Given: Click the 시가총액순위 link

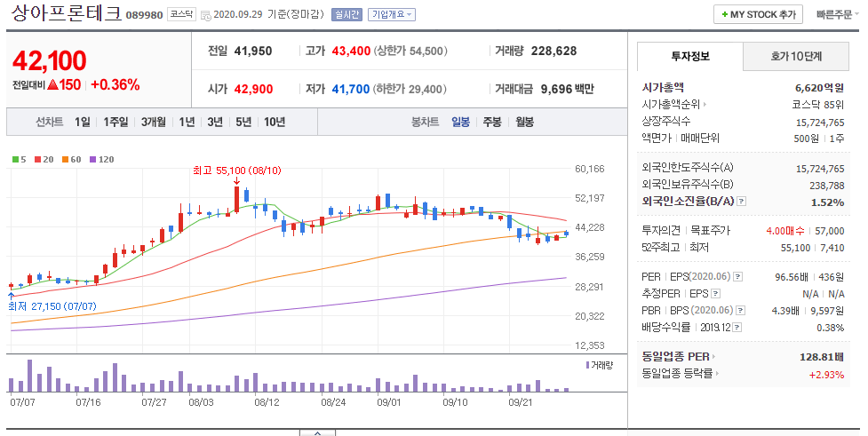Looking at the screenshot, I should coord(671,104).
